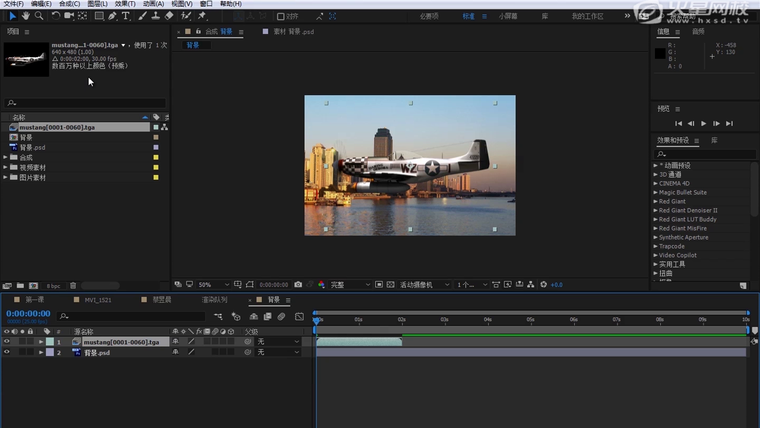Screen dimensions: 760x428
Task: Click the label color swatch of layer 1
Action: pos(50,342)
